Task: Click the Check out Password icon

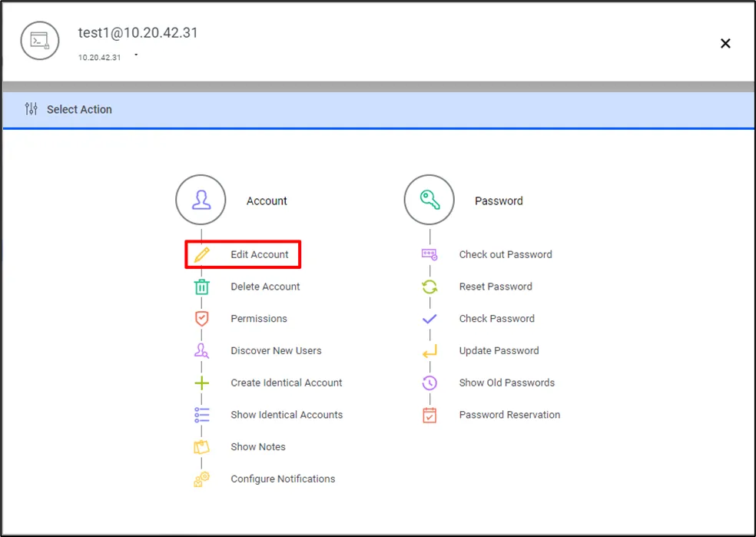Action: [x=429, y=254]
